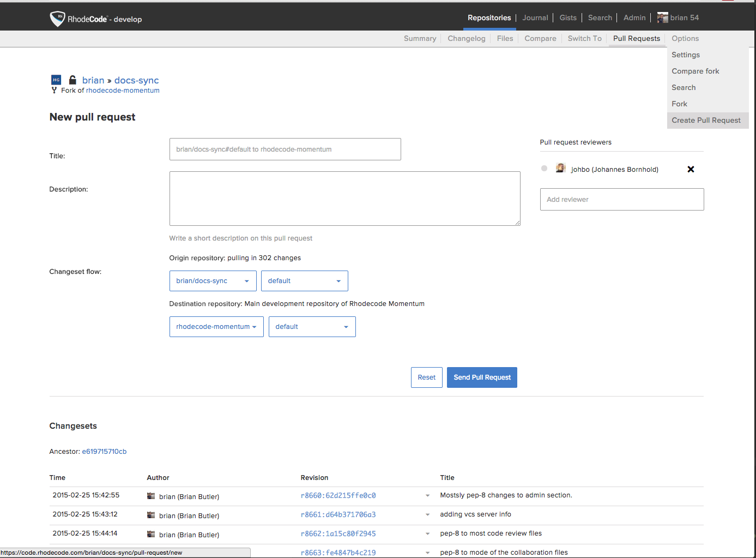Remove johbo reviewer with the X icon
The height and width of the screenshot is (558, 756).
pyautogui.click(x=691, y=169)
